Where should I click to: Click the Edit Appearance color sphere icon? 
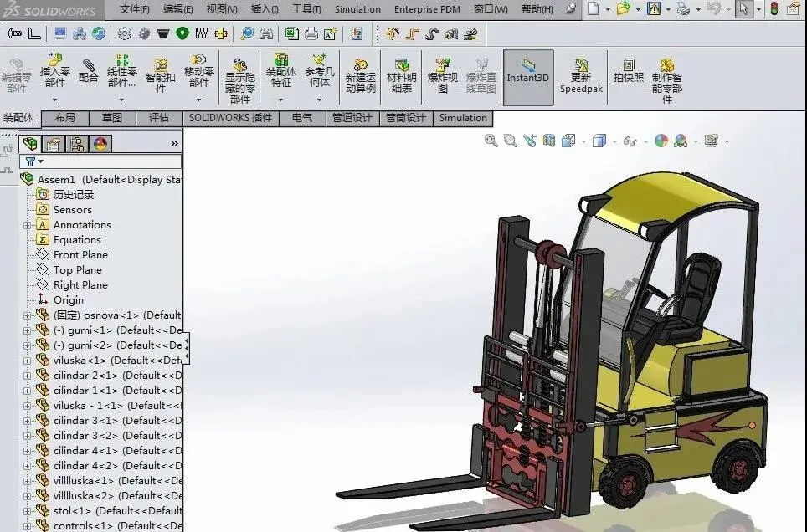coord(661,141)
